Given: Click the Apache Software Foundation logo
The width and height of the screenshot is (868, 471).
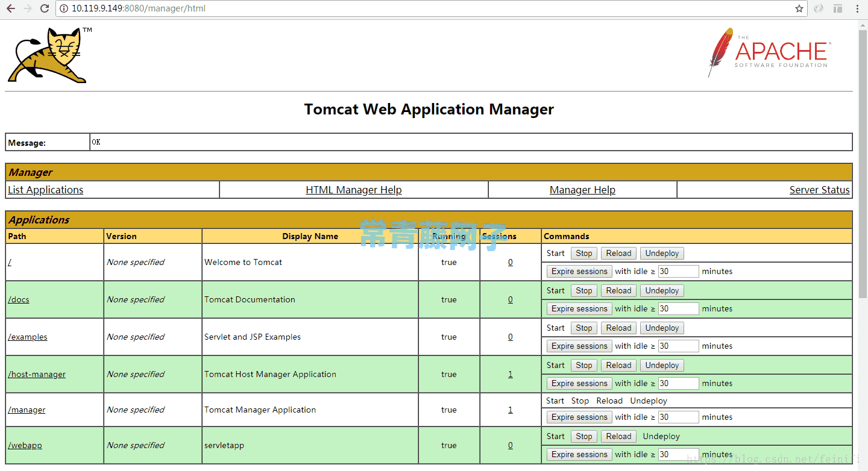Looking at the screenshot, I should 769,52.
